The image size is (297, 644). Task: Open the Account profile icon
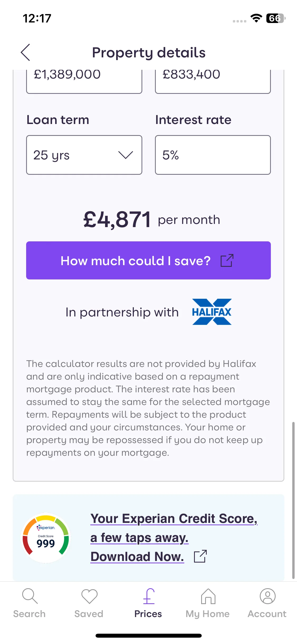(267, 596)
